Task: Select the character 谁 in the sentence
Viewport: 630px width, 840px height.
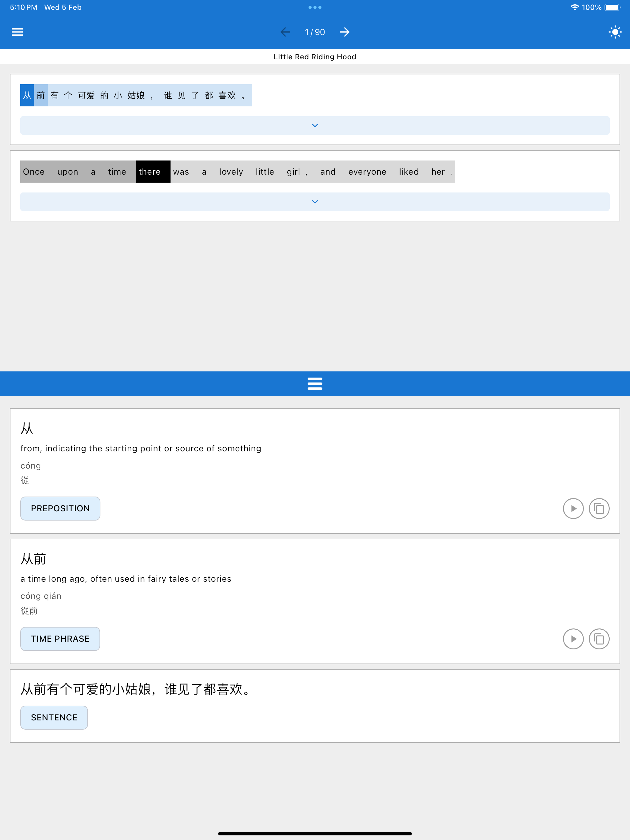Action: (168, 95)
